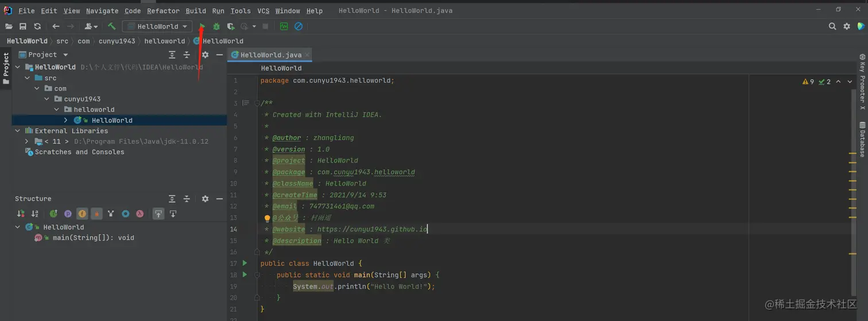Click the Save All disk icon

[23, 26]
